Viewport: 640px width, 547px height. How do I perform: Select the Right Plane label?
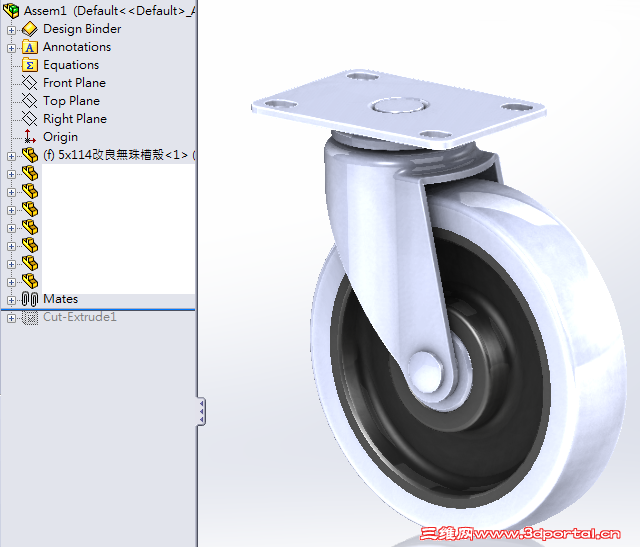[75, 119]
